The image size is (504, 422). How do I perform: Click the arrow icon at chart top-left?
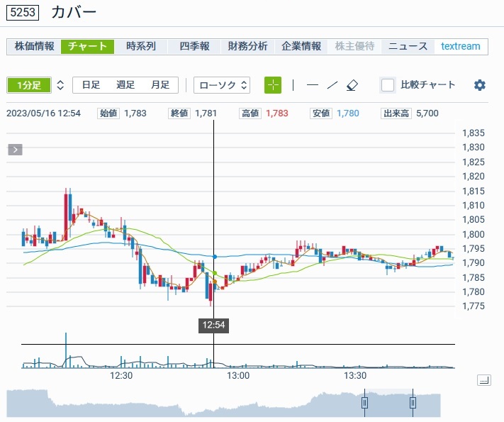(16, 149)
